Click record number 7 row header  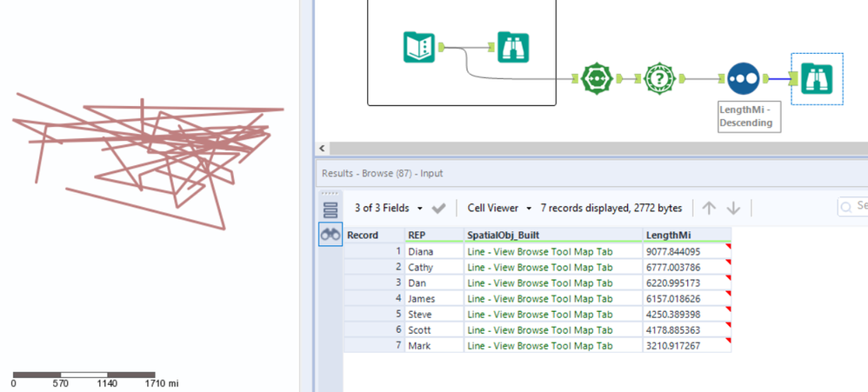coord(375,346)
